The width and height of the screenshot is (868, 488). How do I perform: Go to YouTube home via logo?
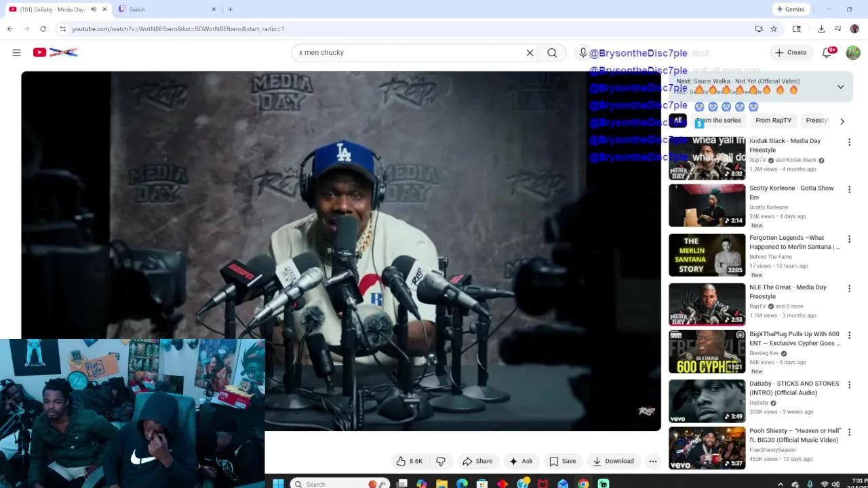(x=55, y=52)
